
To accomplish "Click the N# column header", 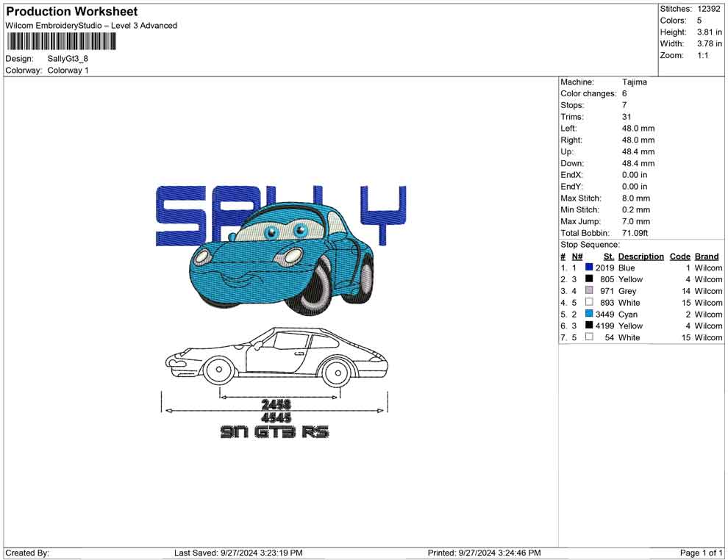I will tap(577, 256).
